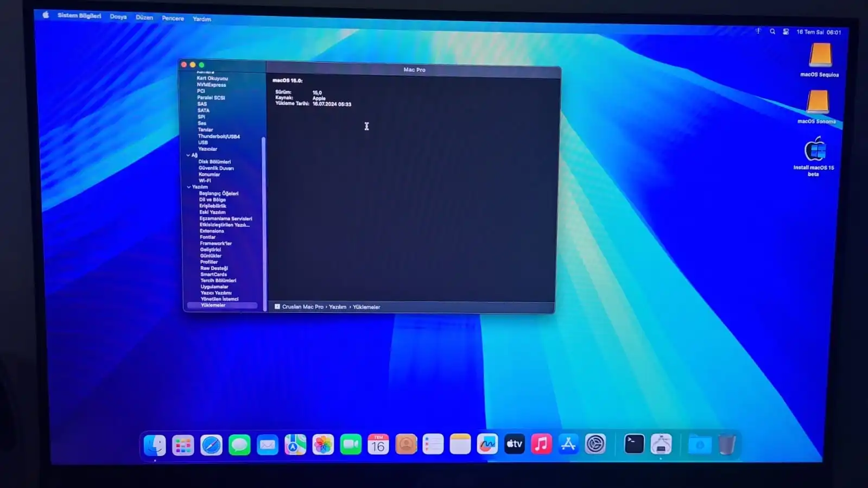Select Extensions in the sidebar

(212, 231)
